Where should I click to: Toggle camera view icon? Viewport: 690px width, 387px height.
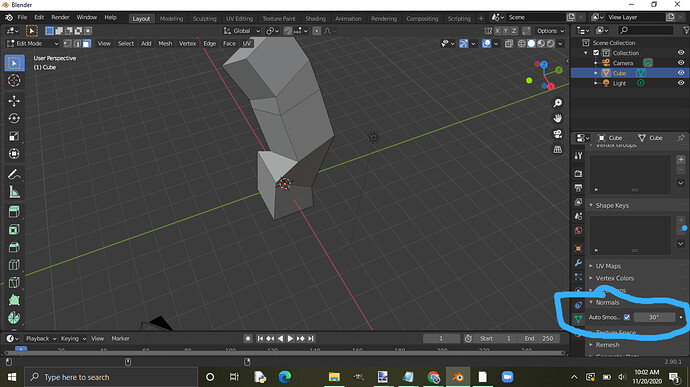click(x=558, y=134)
